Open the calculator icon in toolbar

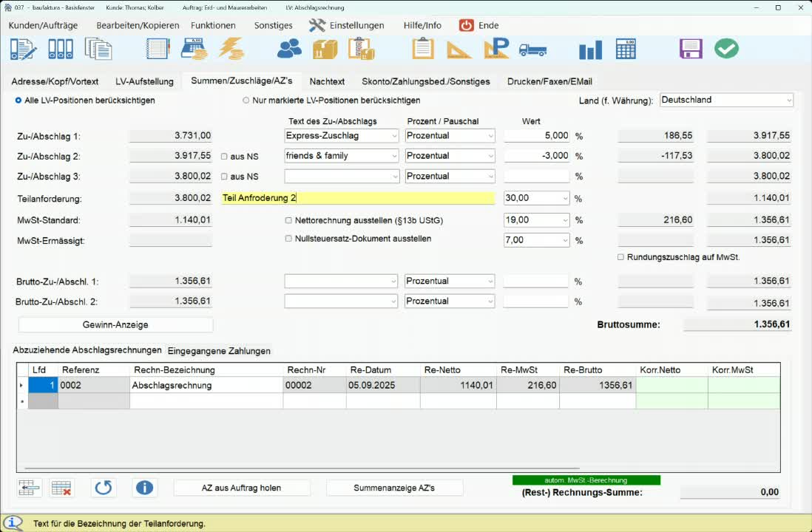tap(626, 49)
